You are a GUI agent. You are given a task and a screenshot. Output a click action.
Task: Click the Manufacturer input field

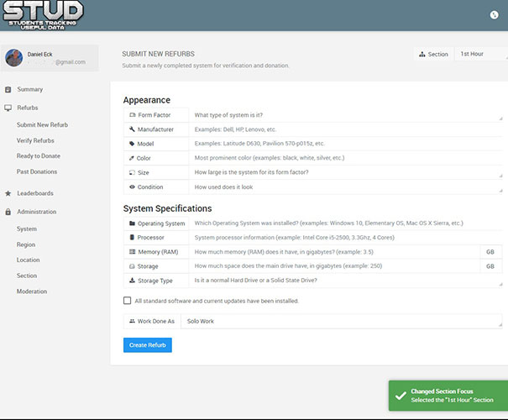tap(346, 129)
